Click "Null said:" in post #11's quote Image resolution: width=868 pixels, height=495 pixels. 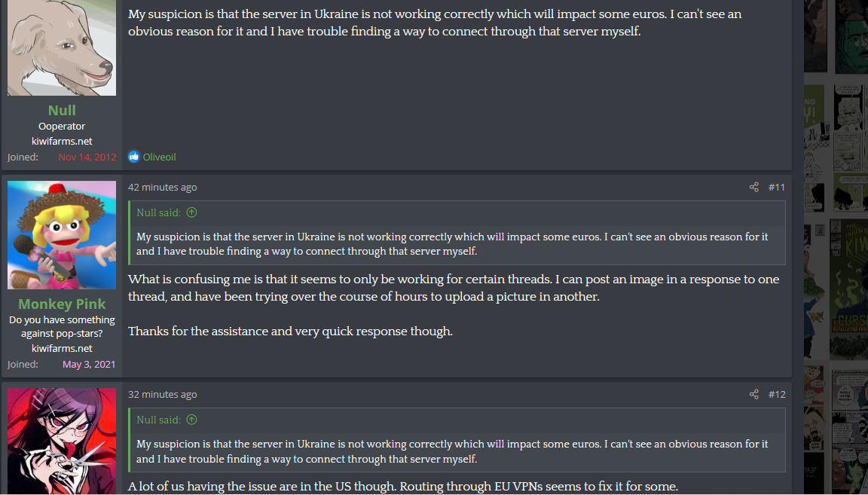158,212
